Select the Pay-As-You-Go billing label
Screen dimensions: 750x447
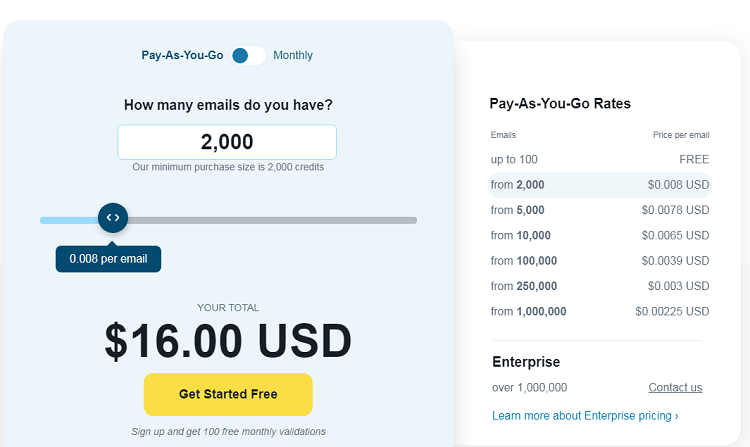tap(182, 55)
